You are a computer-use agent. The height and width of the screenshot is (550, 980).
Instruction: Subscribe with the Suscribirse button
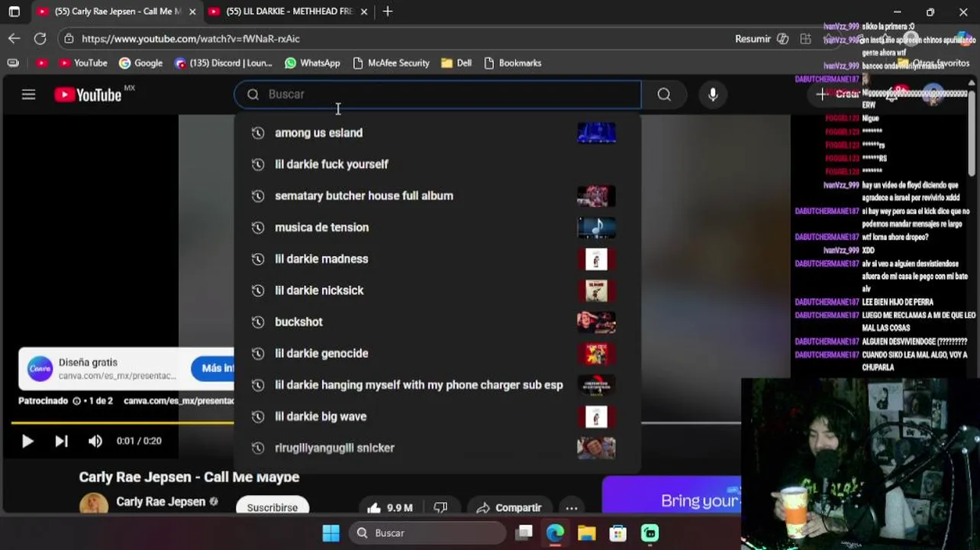coord(272,507)
